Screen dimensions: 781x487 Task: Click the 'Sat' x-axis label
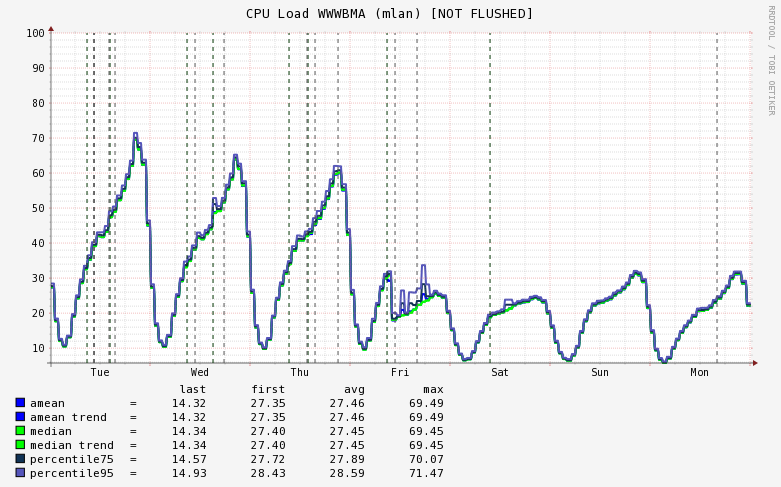pyautogui.click(x=500, y=372)
